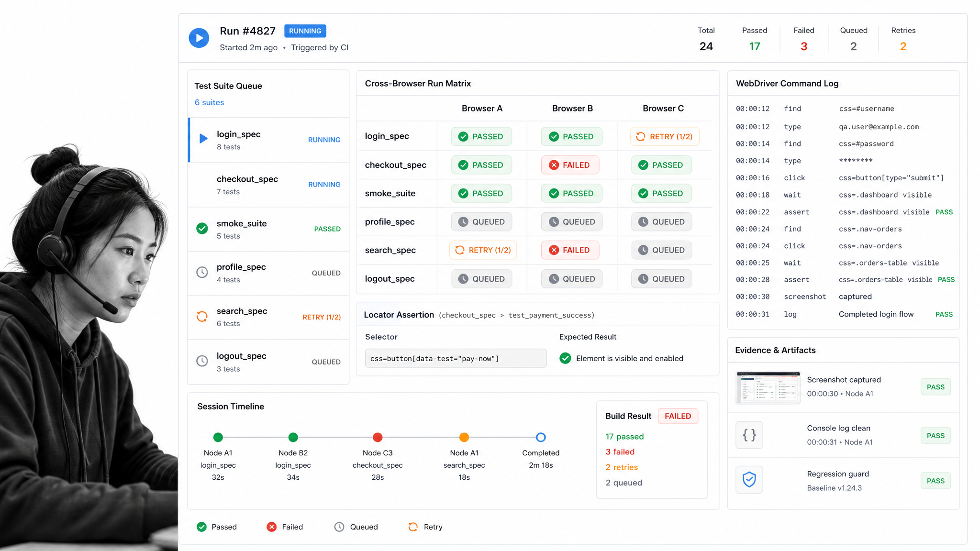The width and height of the screenshot is (980, 551).
Task: Select the checkout_spec suite in queue
Action: (x=268, y=185)
